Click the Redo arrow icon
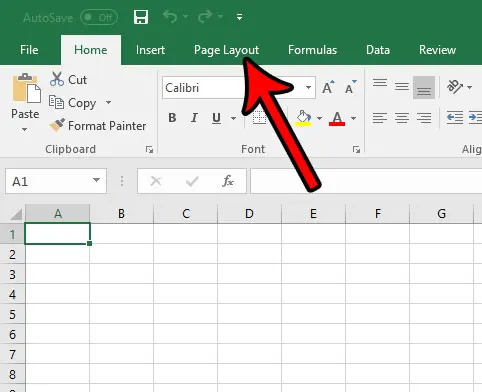The width and height of the screenshot is (482, 392). pos(205,16)
